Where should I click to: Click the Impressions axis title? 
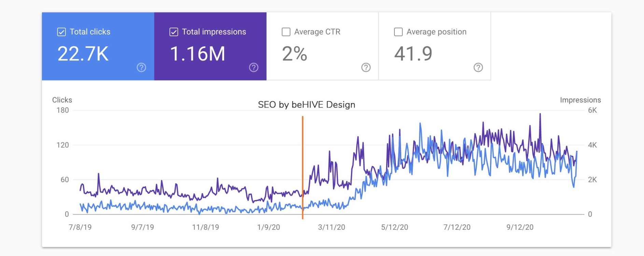(580, 100)
